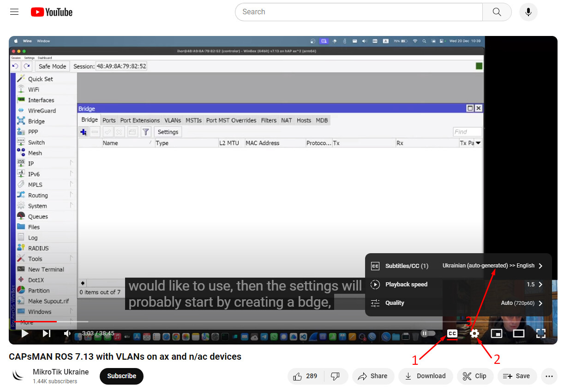The image size is (564, 392).
Task: Enable theater mode
Action: [x=519, y=333]
